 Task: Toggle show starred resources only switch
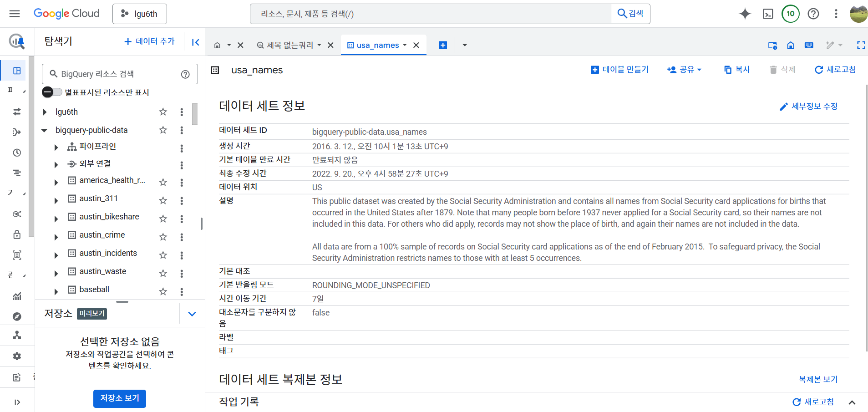52,92
